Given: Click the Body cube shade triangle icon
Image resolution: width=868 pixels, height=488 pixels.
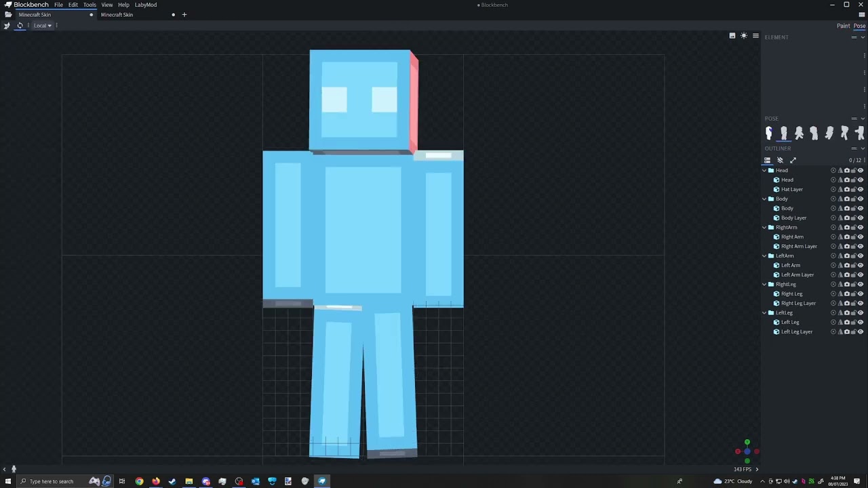Looking at the screenshot, I should 840,209.
